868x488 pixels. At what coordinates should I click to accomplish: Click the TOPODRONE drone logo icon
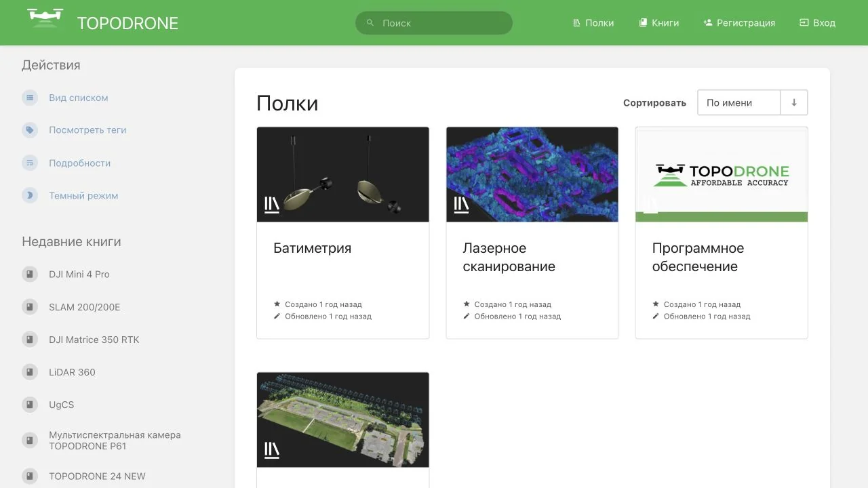coord(45,19)
